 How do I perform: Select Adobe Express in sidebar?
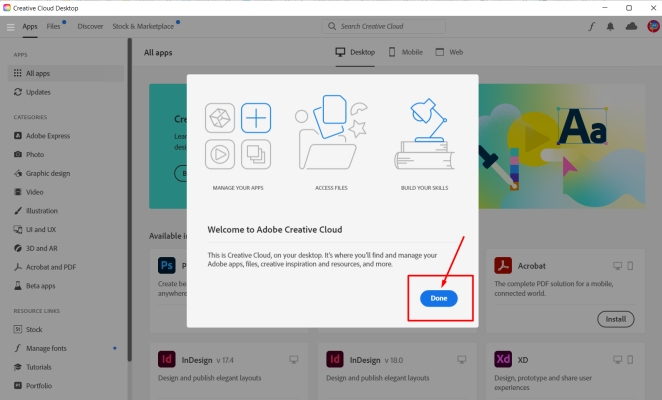click(x=47, y=135)
